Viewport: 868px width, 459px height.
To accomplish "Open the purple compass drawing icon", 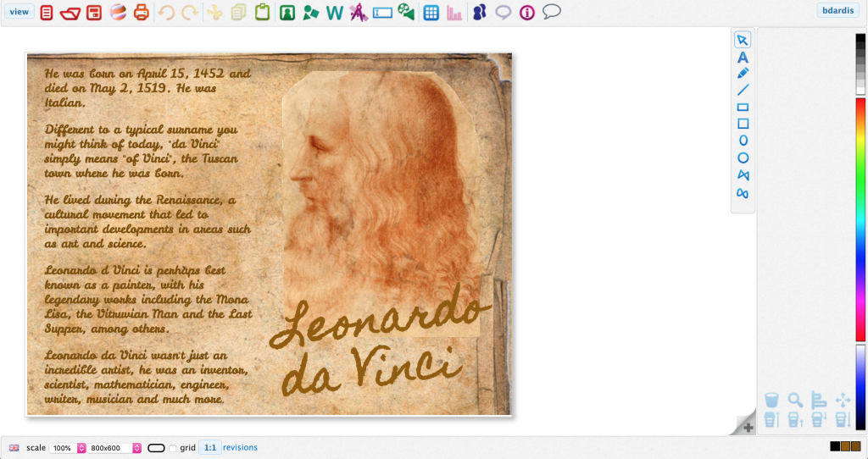I will point(359,12).
